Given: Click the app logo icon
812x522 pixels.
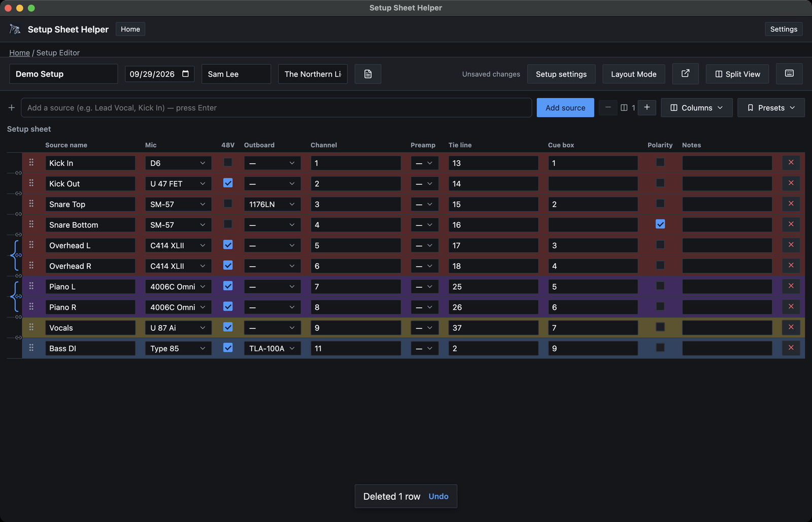Looking at the screenshot, I should [15, 29].
